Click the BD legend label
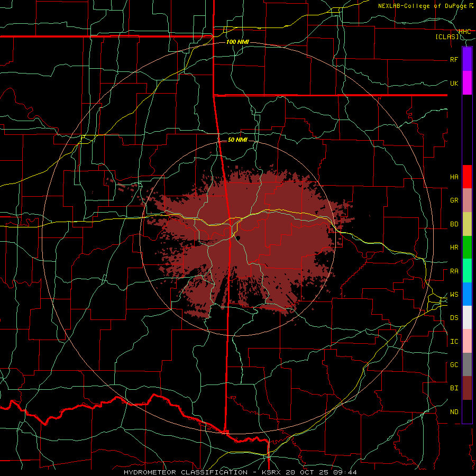The width and height of the screenshot is (476, 476). pyautogui.click(x=454, y=224)
